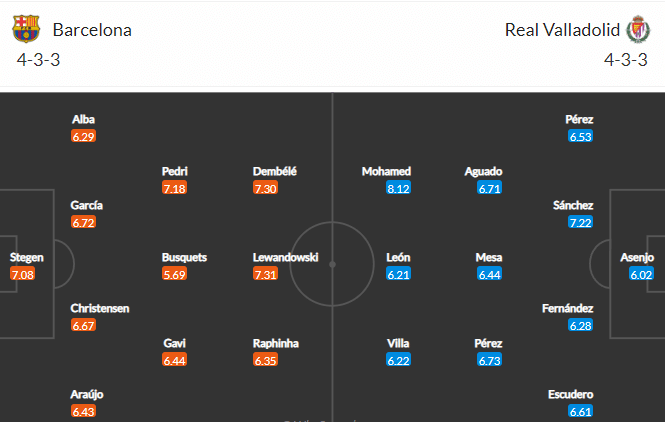Click on player Christensen

100,308
